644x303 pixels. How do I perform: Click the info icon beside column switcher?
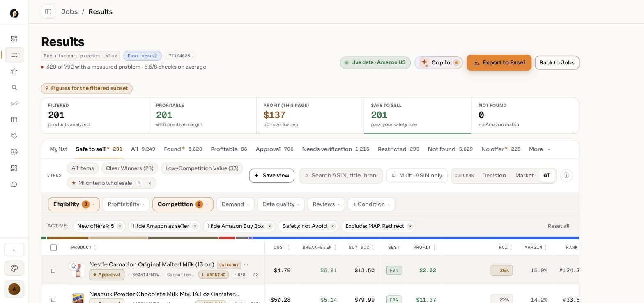[x=566, y=175]
